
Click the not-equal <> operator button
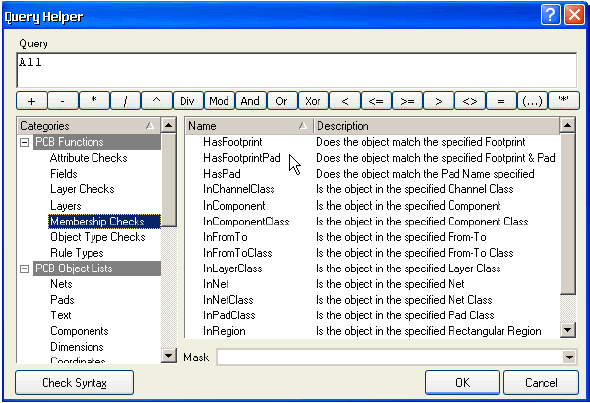[x=470, y=101]
